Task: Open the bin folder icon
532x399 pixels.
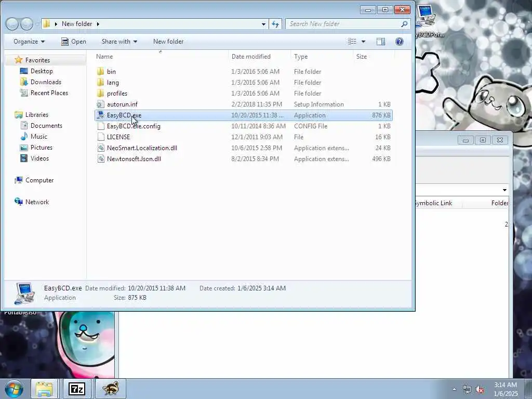Action: tap(100, 72)
